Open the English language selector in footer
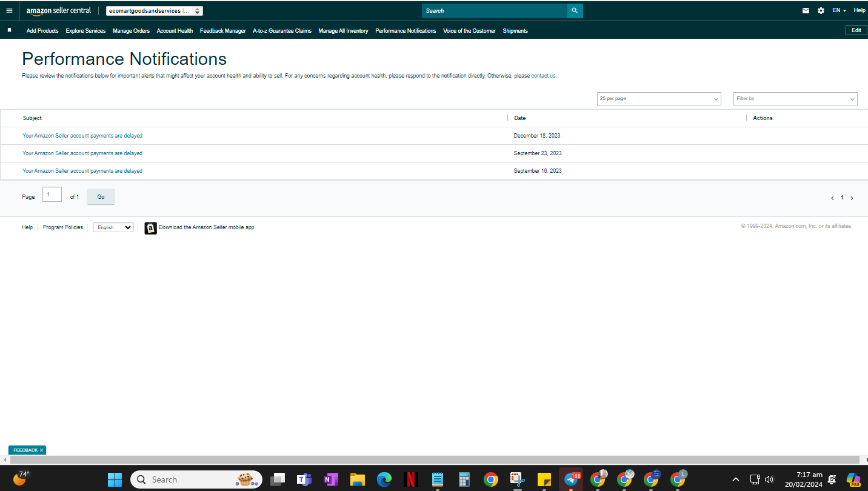This screenshot has width=868, height=491. point(113,227)
